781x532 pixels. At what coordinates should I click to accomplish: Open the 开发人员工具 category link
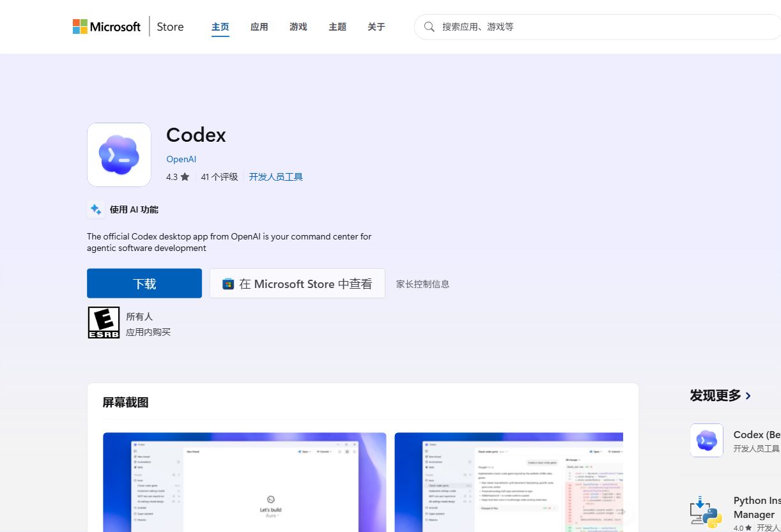tap(276, 177)
